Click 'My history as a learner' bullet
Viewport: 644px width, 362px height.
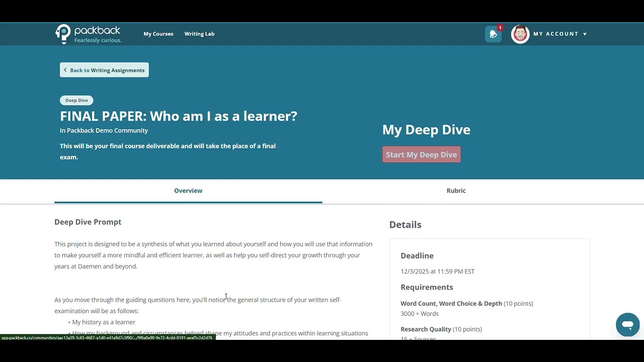click(104, 322)
